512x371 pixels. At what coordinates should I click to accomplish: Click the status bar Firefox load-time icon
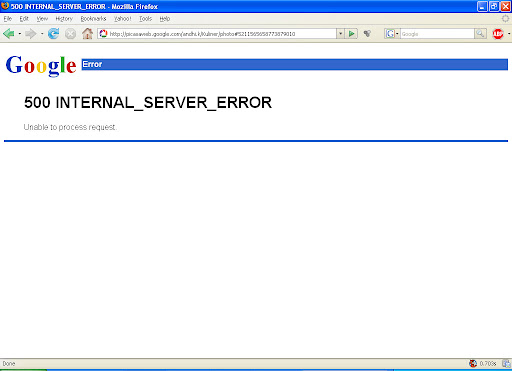point(473,363)
